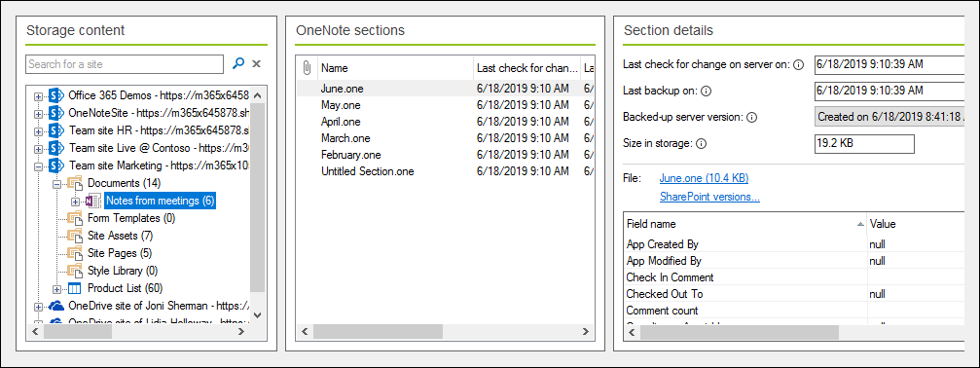Click the search magnifier icon

click(x=238, y=63)
